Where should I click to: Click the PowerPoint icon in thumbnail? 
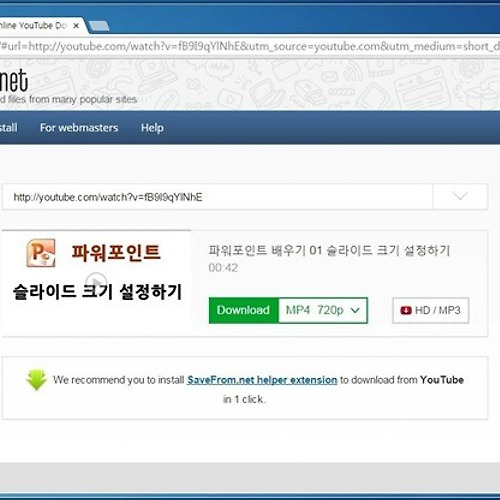[x=41, y=253]
